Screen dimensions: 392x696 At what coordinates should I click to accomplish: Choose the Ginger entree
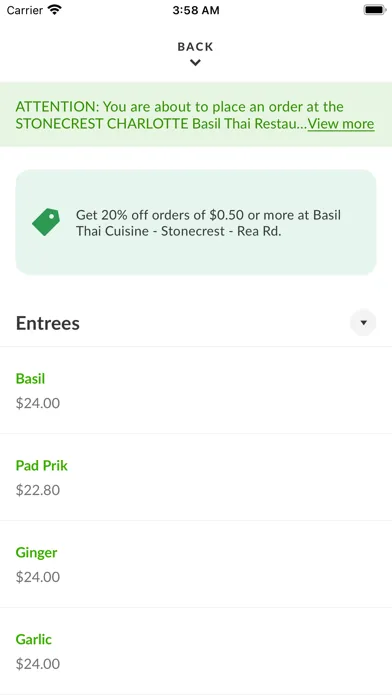tap(196, 564)
